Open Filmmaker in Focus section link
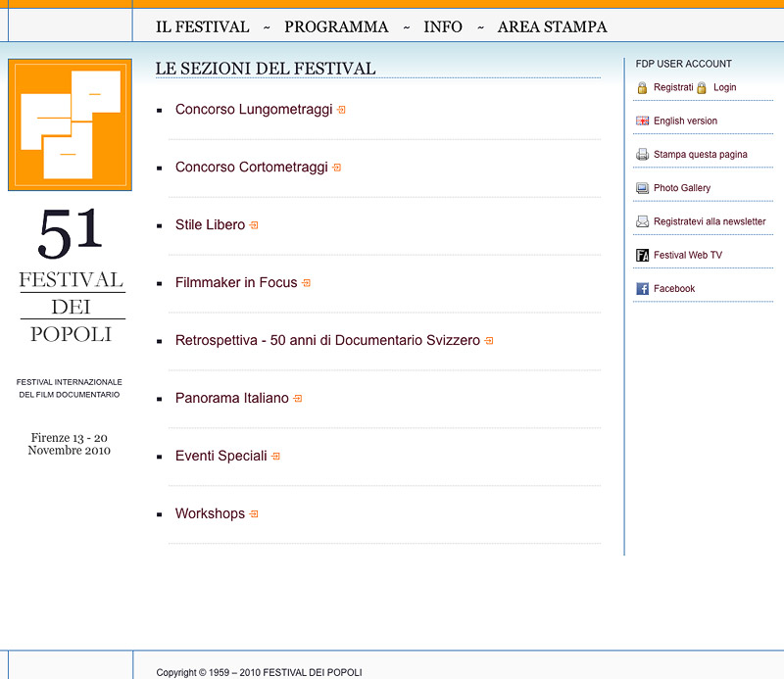The width and height of the screenshot is (784, 679). click(x=236, y=282)
